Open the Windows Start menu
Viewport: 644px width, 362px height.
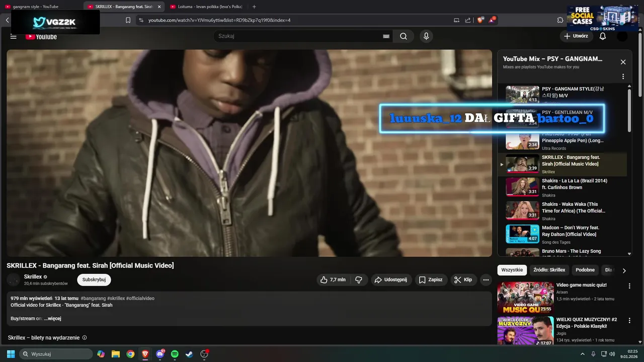pos(11,354)
